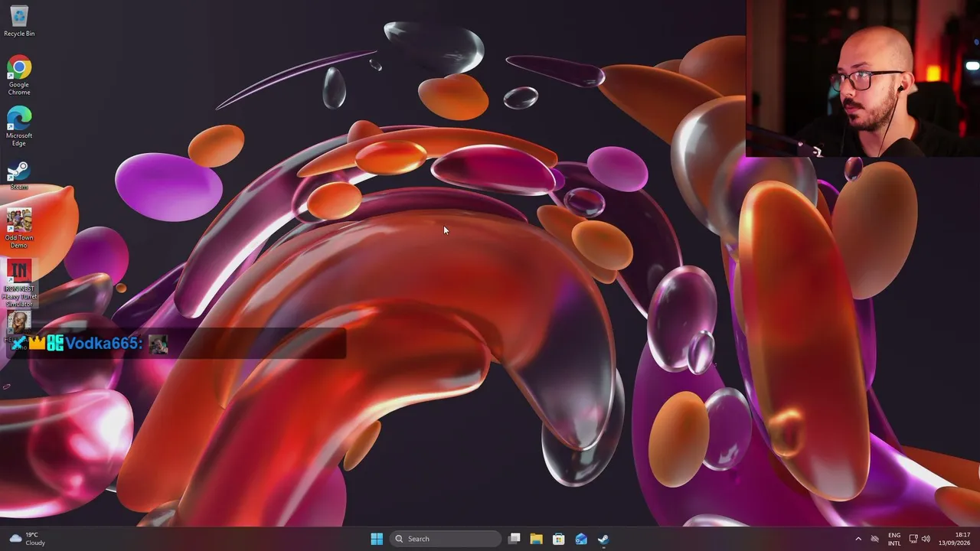Screen dimensions: 980x551
Task: Expand the hidden system tray icons chevron
Action: click(858, 539)
